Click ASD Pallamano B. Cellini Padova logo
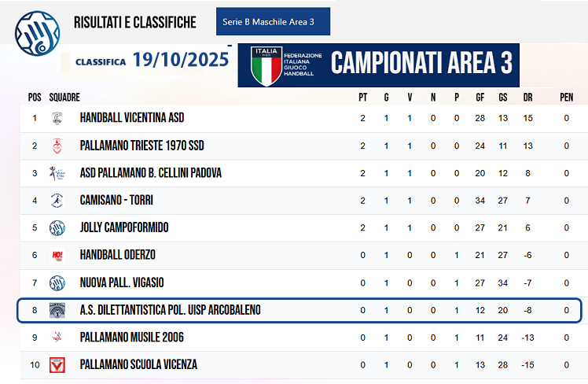Image resolution: width=588 pixels, height=384 pixels. [x=57, y=173]
